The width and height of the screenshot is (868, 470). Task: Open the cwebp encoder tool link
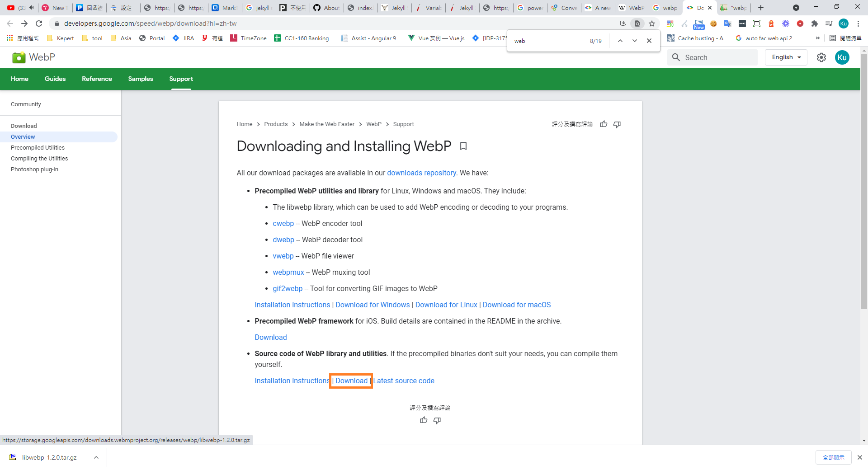coord(283,223)
